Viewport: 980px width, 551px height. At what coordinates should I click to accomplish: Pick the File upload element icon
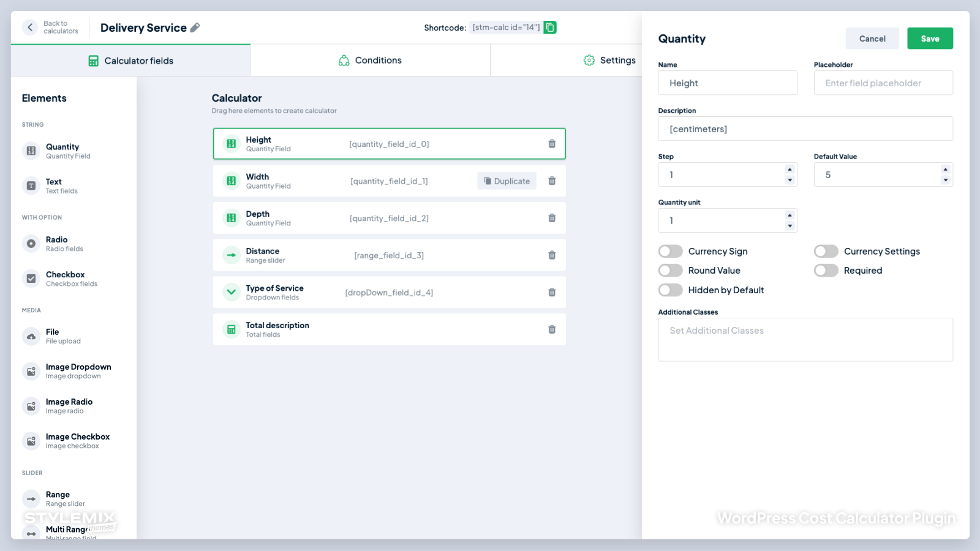tap(31, 336)
